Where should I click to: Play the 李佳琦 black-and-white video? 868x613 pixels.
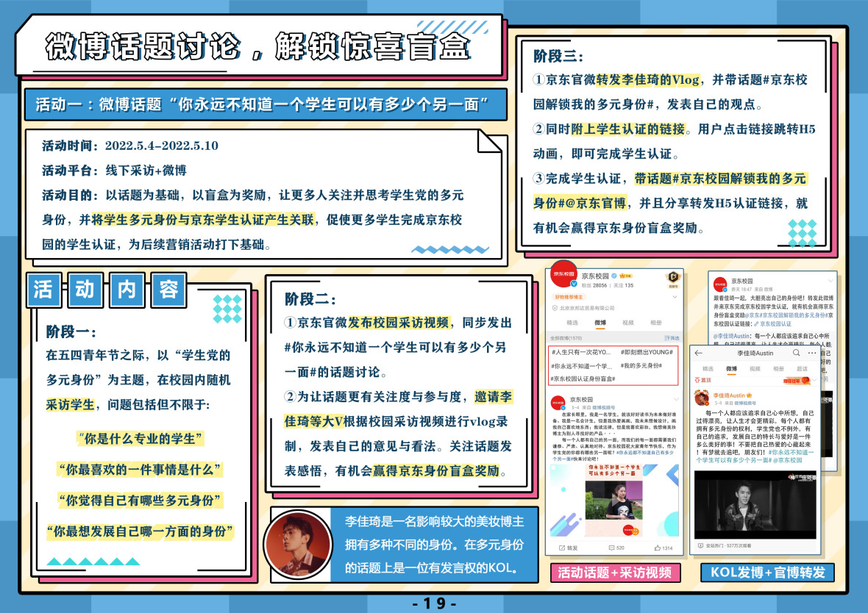click(755, 504)
